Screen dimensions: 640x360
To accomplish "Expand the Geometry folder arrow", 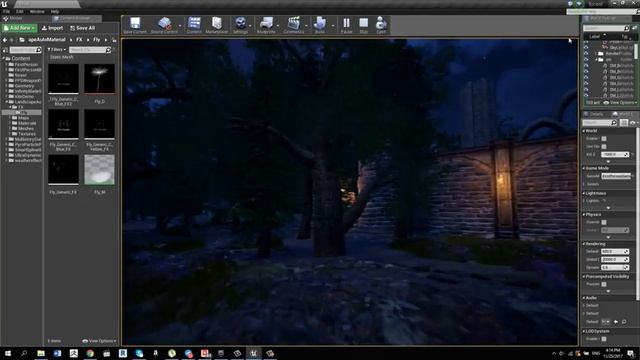I will pyautogui.click(x=6, y=86).
